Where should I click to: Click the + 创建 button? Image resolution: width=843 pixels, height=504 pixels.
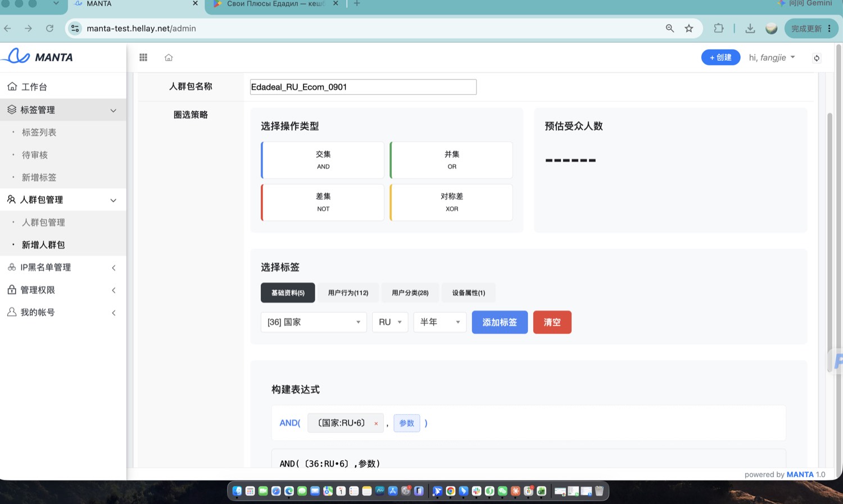click(720, 57)
